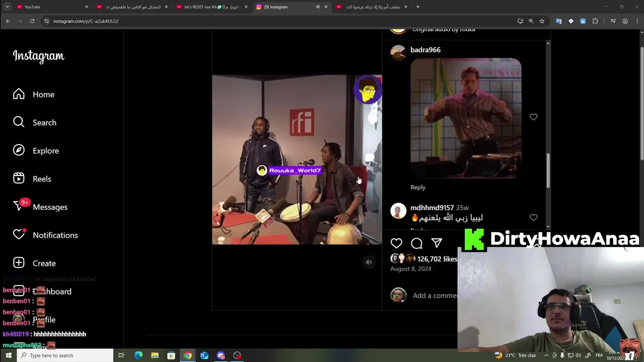644x362 pixels.
Task: Like mdhhmd9157's comment
Action: pyautogui.click(x=533, y=218)
